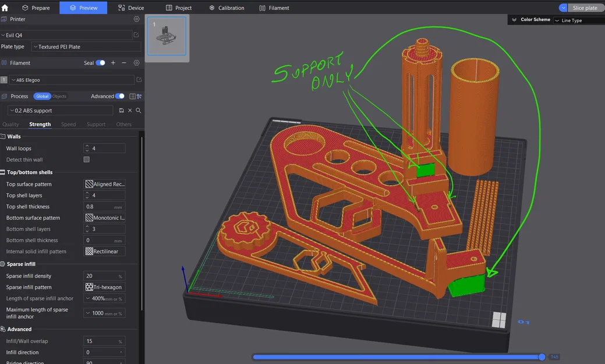Switch to Others settings tab
Viewport: 605px width, 364px height.
[124, 124]
